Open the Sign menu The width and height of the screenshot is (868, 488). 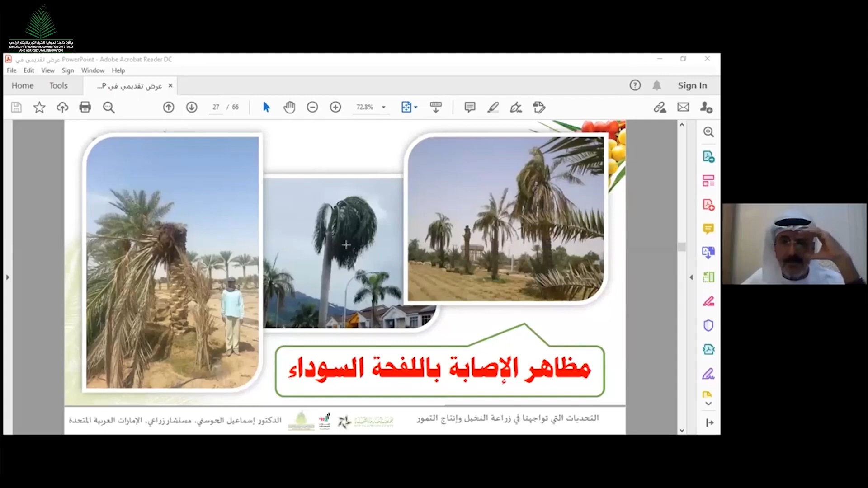coord(68,70)
